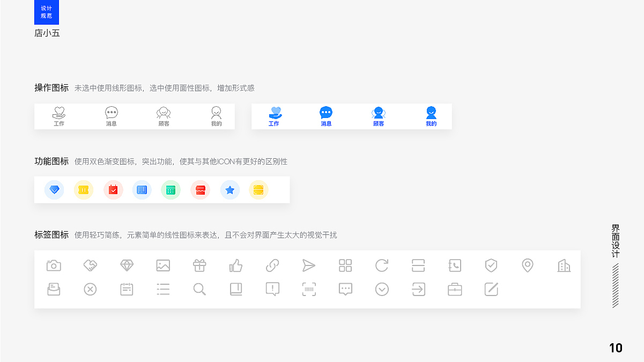Click the handshake line icon

tap(90, 265)
